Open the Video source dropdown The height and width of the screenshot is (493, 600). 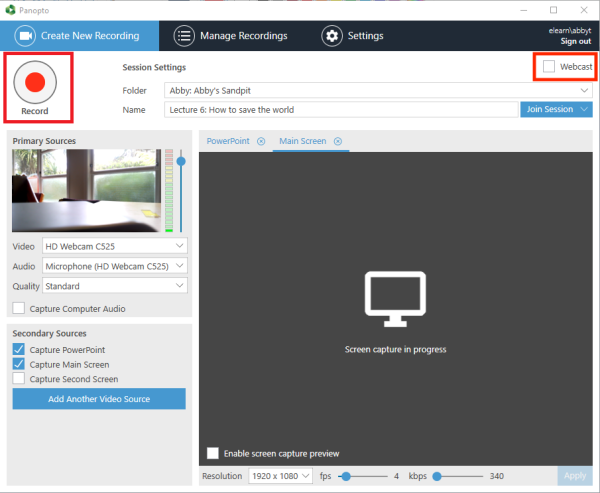[x=114, y=246]
